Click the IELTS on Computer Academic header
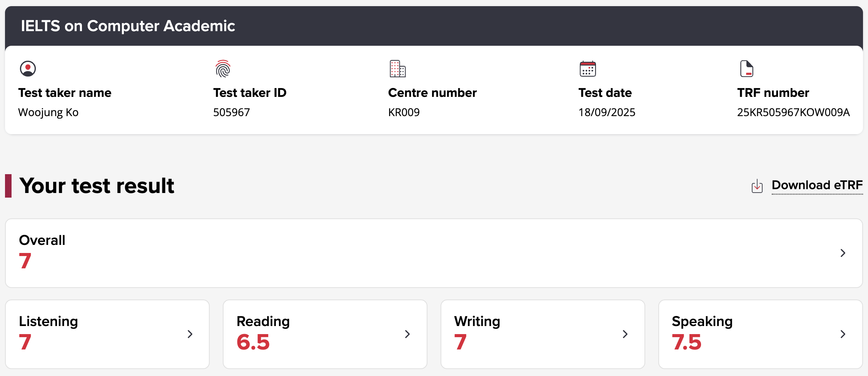Viewport: 868px width, 376px height. [128, 26]
